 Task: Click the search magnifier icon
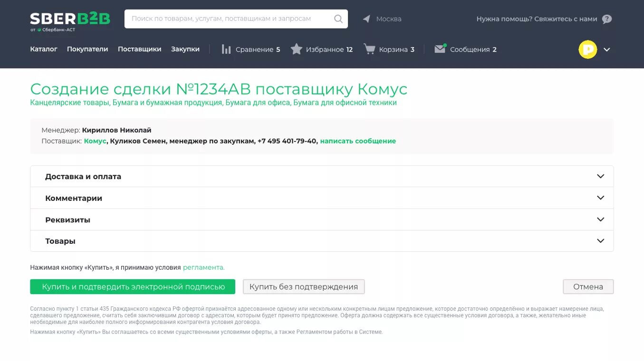338,19
